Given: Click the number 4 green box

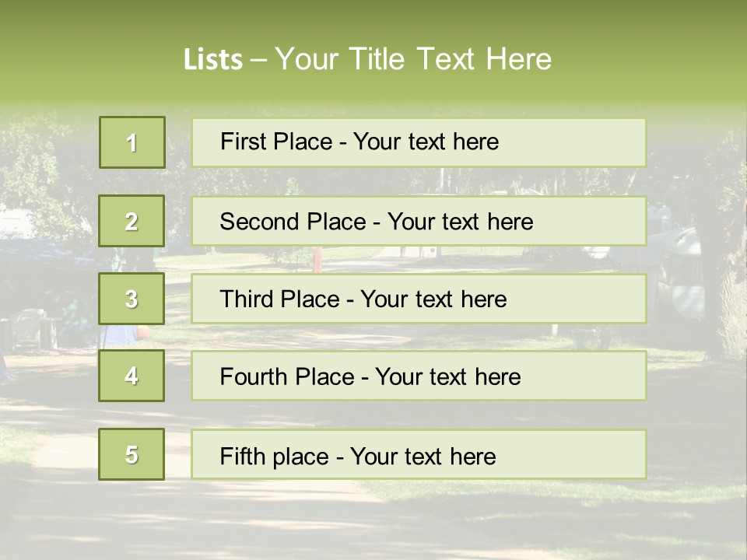Looking at the screenshot, I should click(132, 376).
